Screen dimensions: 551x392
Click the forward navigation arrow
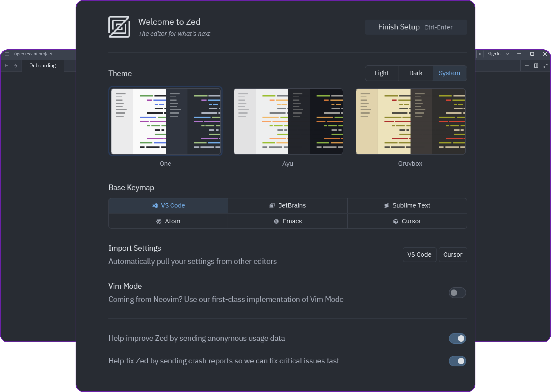click(x=16, y=65)
